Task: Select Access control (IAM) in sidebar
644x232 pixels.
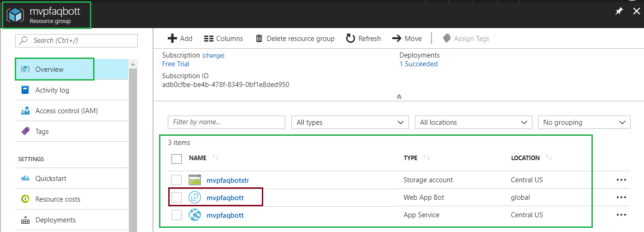Action: [66, 111]
